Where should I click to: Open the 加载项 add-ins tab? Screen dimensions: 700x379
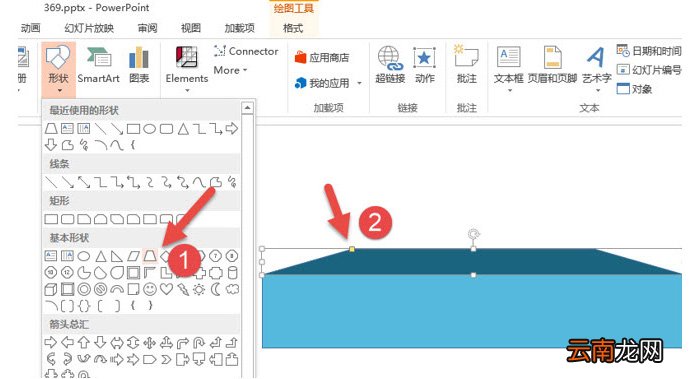coord(239,28)
